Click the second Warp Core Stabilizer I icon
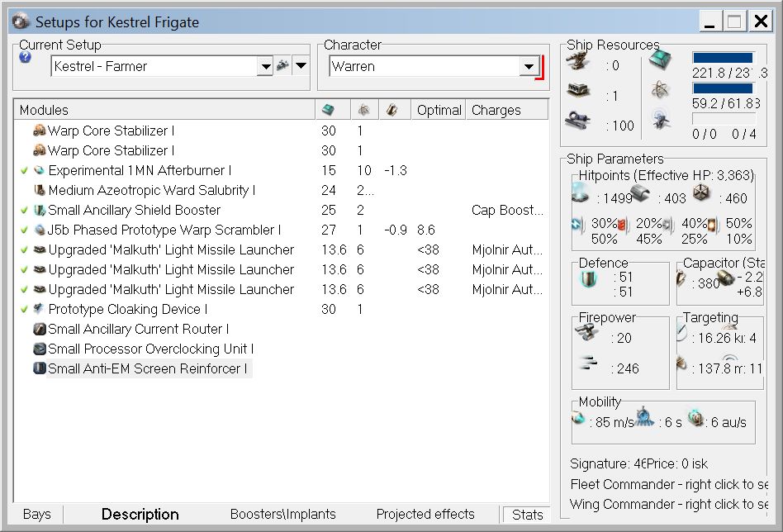The height and width of the screenshot is (532, 783). click(39, 150)
